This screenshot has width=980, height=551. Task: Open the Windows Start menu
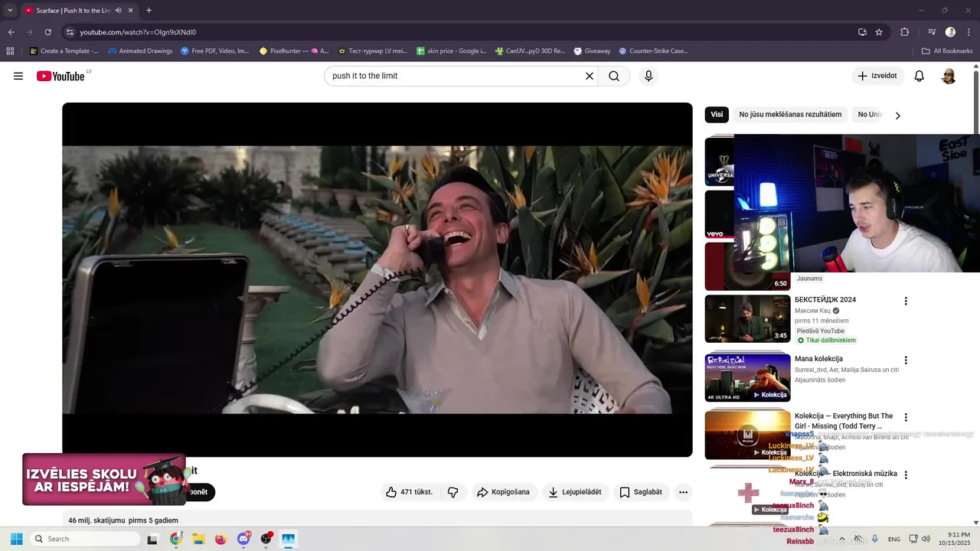[16, 539]
